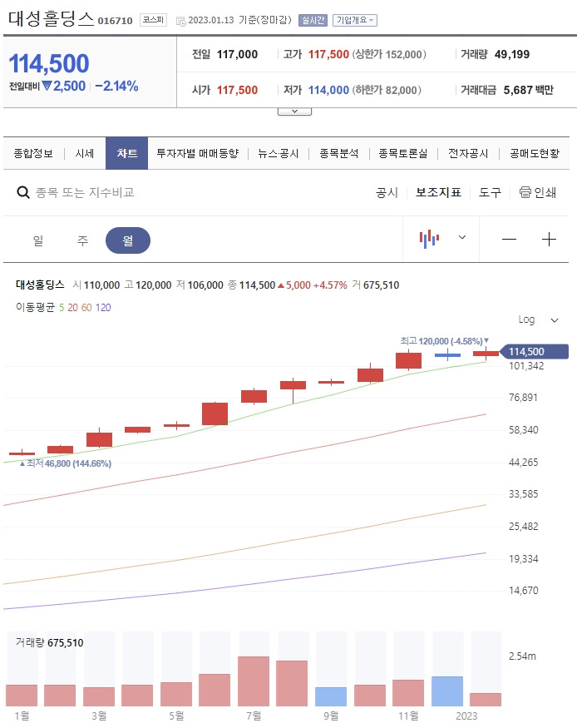Click the 인쇄 print button
This screenshot has height=728, width=577.
[538, 192]
